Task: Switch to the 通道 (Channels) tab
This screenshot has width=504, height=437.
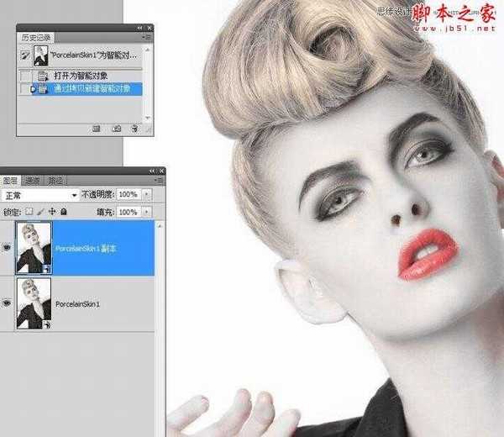Action: (33, 181)
